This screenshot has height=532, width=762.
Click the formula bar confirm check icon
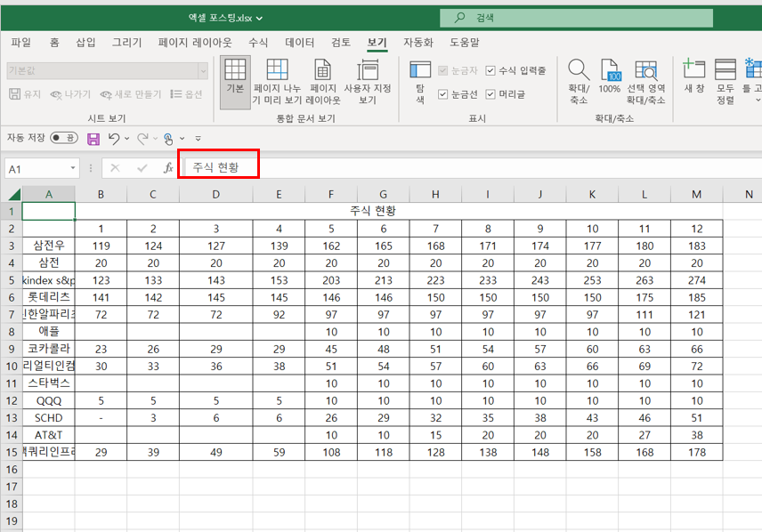coord(142,168)
